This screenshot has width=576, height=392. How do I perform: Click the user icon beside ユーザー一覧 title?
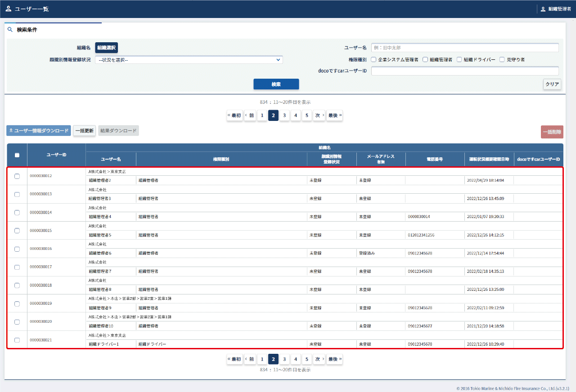(8, 9)
